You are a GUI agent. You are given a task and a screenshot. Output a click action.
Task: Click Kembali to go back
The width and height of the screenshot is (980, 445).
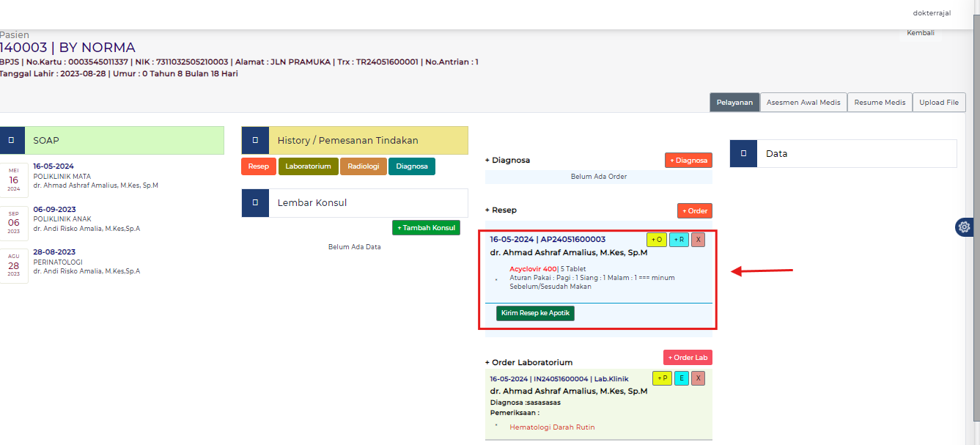[920, 33]
